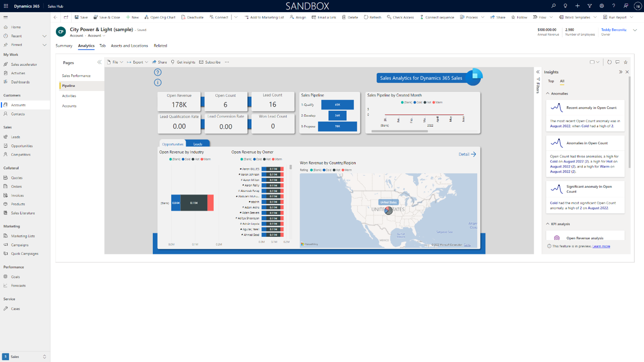Open advanced find funnel icon in header
The image size is (644, 362).
point(590,6)
